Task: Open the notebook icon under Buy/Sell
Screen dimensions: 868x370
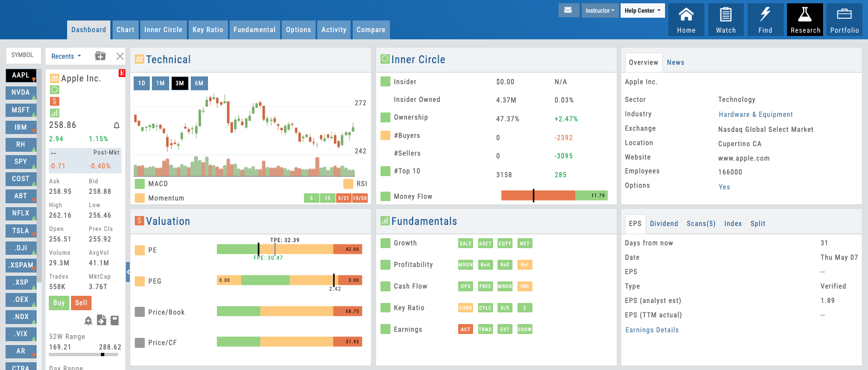Action: pyautogui.click(x=114, y=320)
